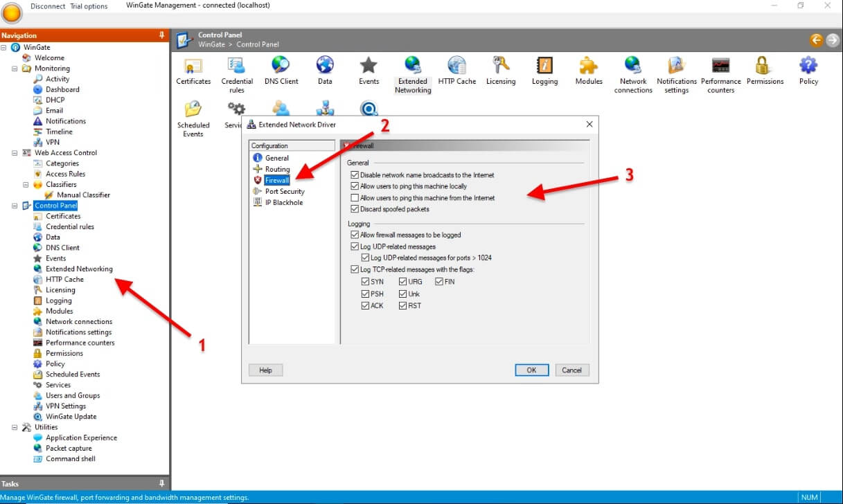This screenshot has height=504, width=843.
Task: Collapse the Web Access Control node
Action: tap(15, 152)
